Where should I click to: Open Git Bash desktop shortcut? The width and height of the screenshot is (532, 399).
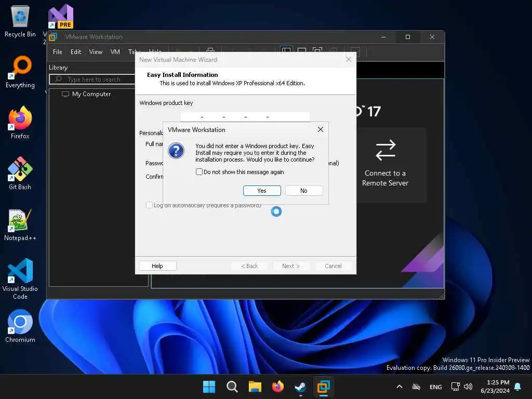pos(20,173)
